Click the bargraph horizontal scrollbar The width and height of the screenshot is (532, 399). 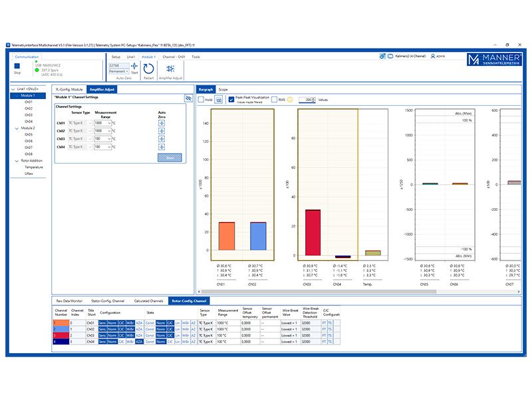pos(319,291)
